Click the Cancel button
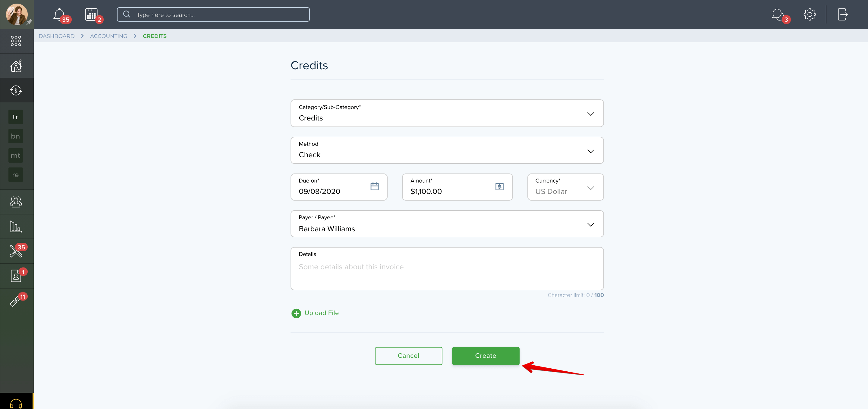Image resolution: width=868 pixels, height=409 pixels. click(408, 356)
